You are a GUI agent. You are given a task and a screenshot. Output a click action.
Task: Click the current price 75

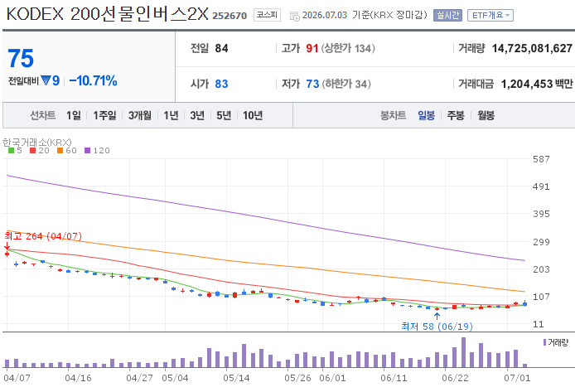[21, 58]
